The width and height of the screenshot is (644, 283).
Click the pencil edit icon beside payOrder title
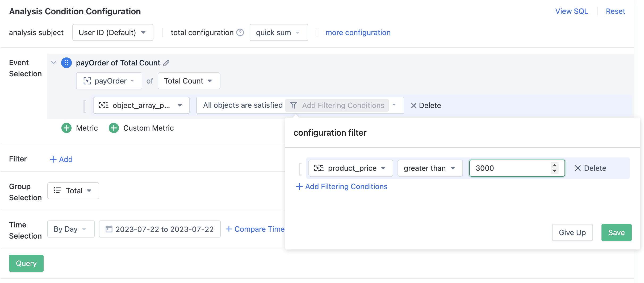[x=166, y=63]
